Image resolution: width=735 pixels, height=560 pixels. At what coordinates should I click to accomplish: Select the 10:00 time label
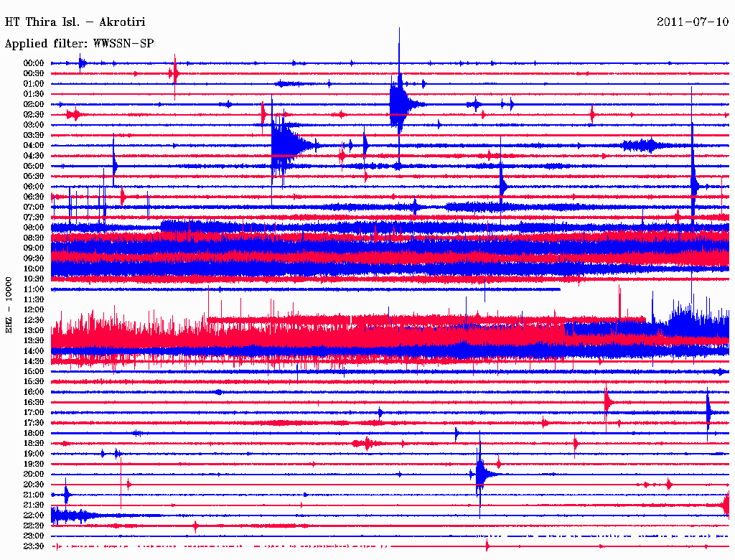click(x=34, y=269)
